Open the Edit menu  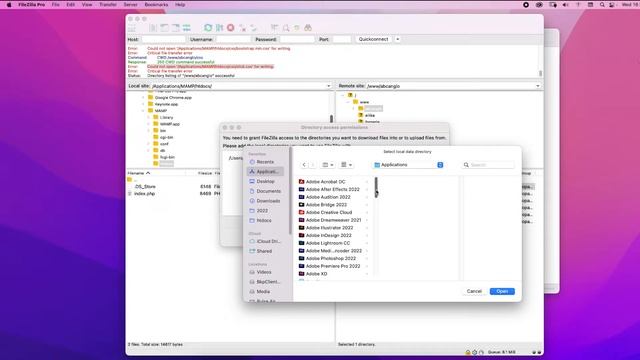tap(71, 5)
